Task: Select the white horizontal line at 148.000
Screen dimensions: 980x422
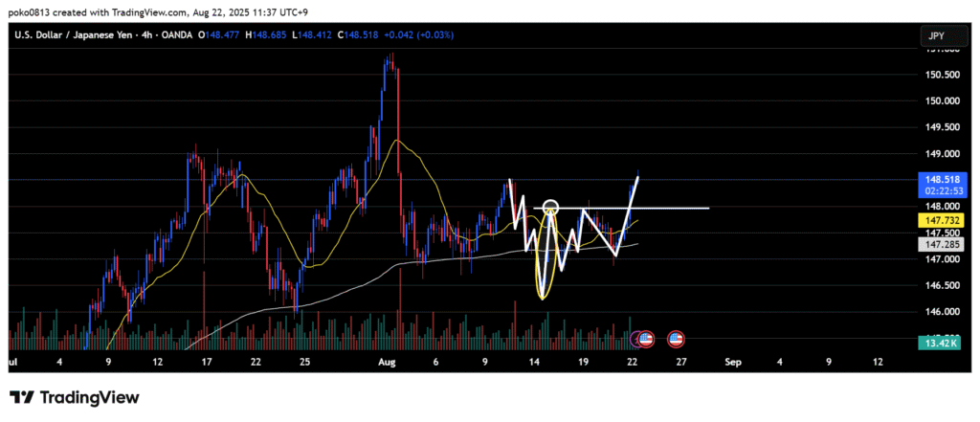Action: pos(670,208)
